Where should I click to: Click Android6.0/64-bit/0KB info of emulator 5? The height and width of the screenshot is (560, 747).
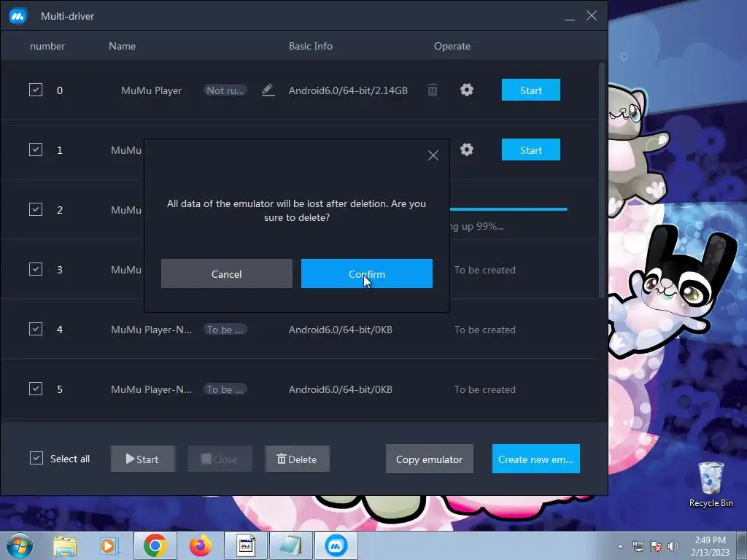341,389
